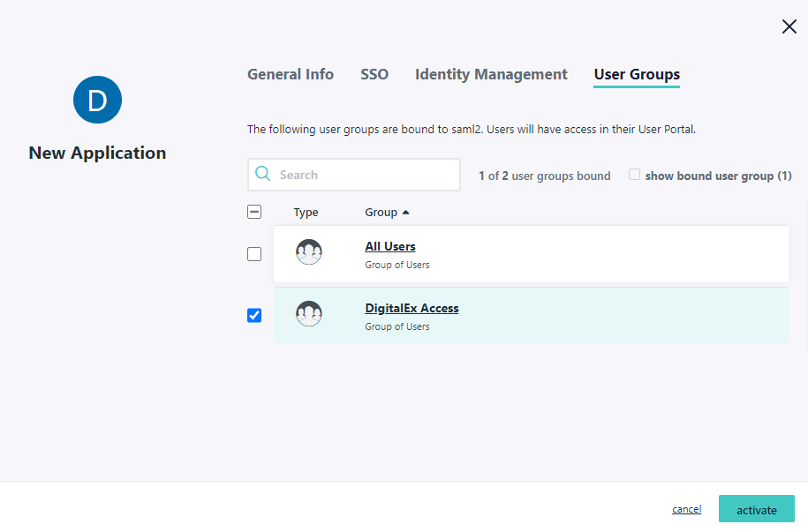Image resolution: width=808 pixels, height=532 pixels.
Task: Enable show bound user group checkbox
Action: 634,175
